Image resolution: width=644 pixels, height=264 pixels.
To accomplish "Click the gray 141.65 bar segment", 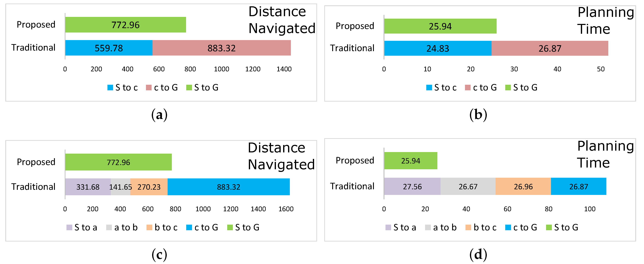I will coord(120,187).
